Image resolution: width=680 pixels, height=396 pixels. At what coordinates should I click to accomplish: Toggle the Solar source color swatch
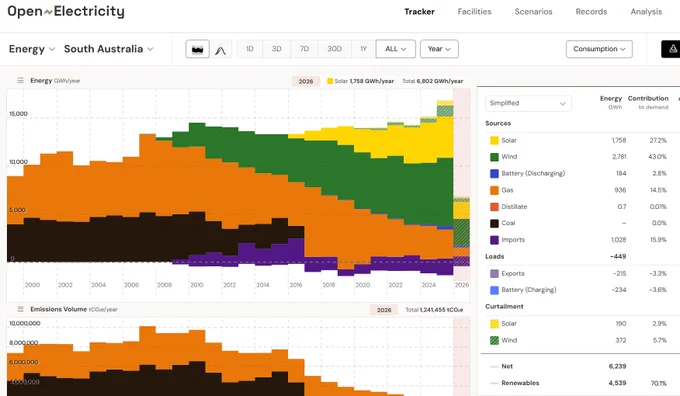point(494,141)
